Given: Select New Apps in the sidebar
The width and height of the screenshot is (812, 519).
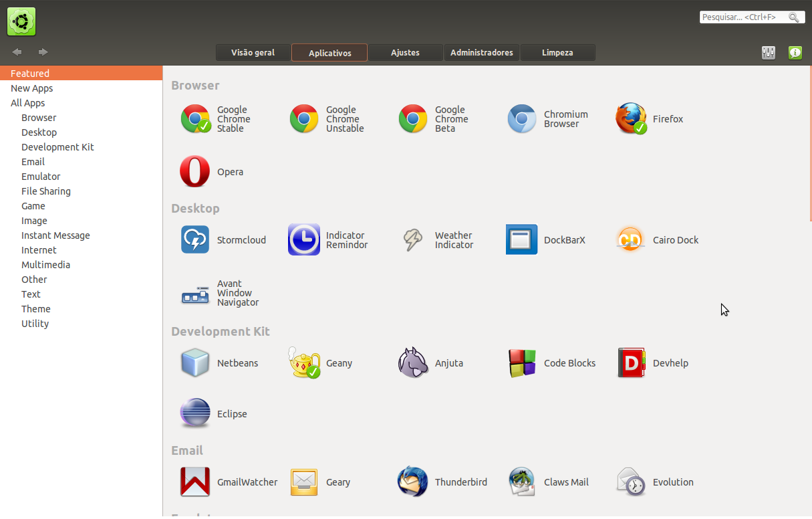Looking at the screenshot, I should tap(81, 88).
